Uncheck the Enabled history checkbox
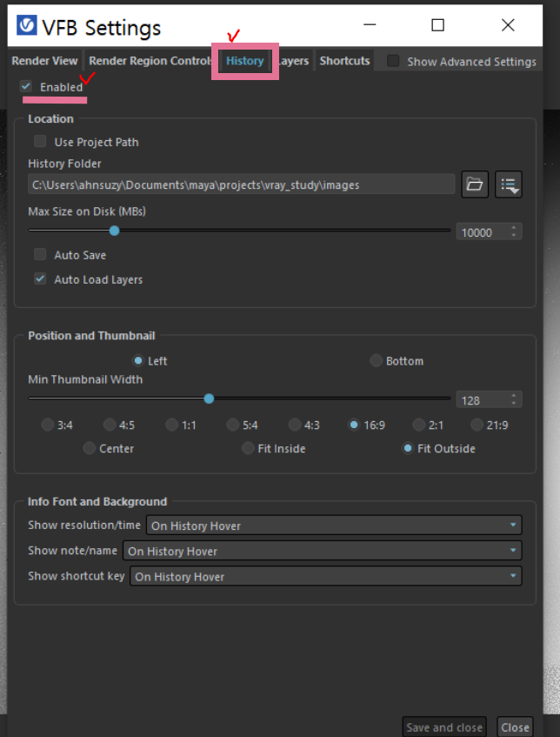 (x=26, y=86)
